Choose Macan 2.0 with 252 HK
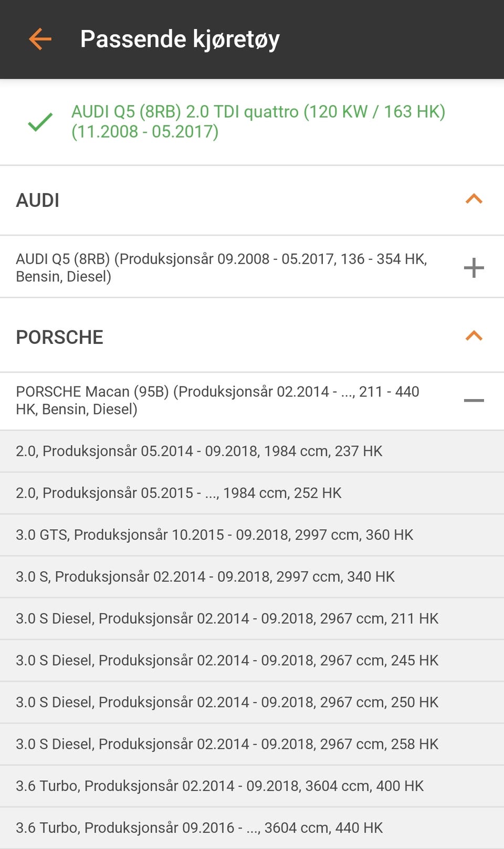Viewport: 504px width, 849px height. tap(252, 493)
